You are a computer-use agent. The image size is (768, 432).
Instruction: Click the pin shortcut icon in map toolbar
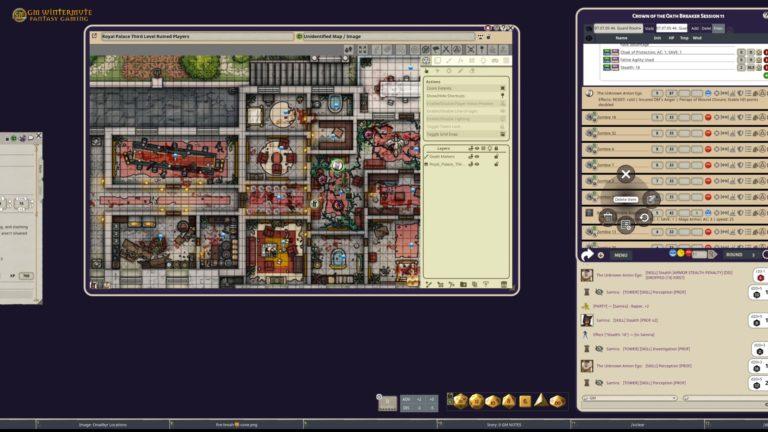tap(482, 49)
